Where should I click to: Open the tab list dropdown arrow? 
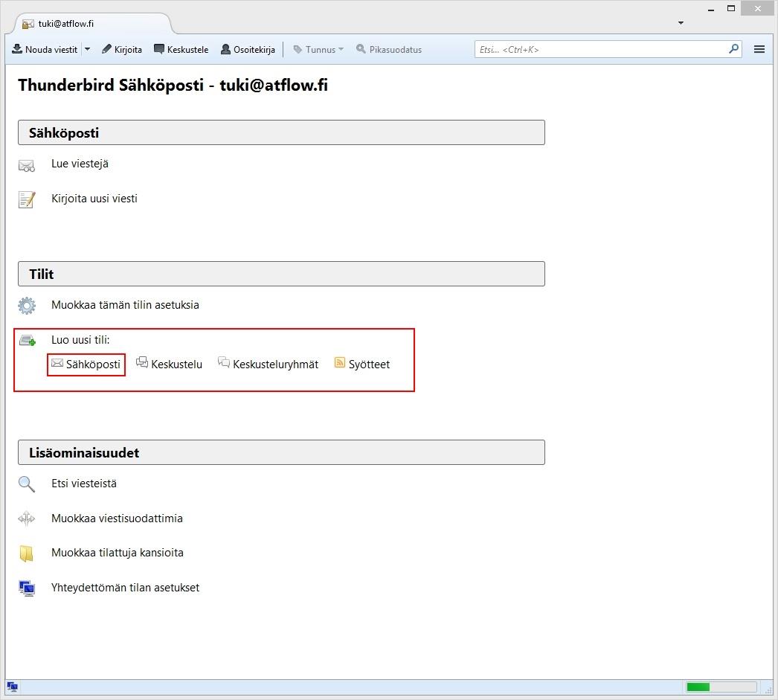tap(681, 23)
